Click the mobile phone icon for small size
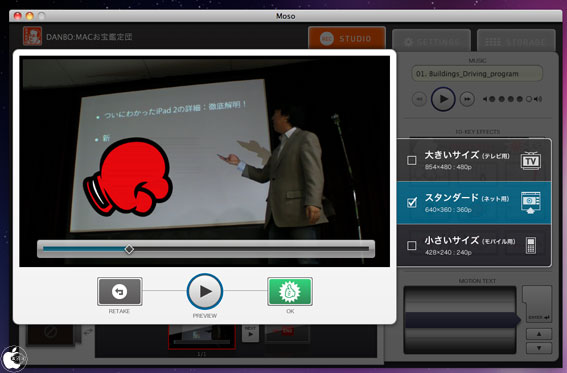This screenshot has height=373, width=567. (530, 245)
